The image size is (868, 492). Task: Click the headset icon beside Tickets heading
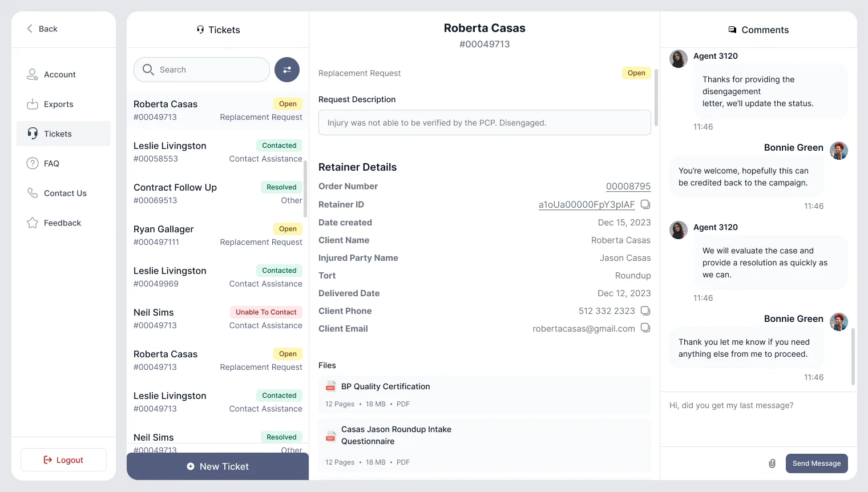point(200,30)
